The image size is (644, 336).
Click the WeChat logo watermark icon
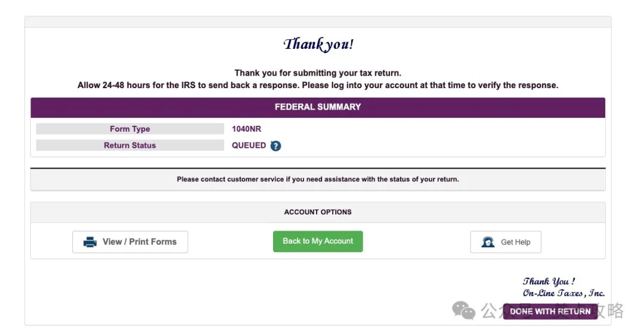tap(463, 310)
